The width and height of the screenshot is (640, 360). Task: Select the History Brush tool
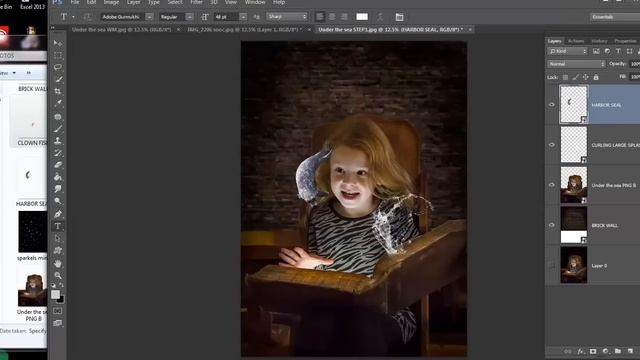pyautogui.click(x=58, y=153)
